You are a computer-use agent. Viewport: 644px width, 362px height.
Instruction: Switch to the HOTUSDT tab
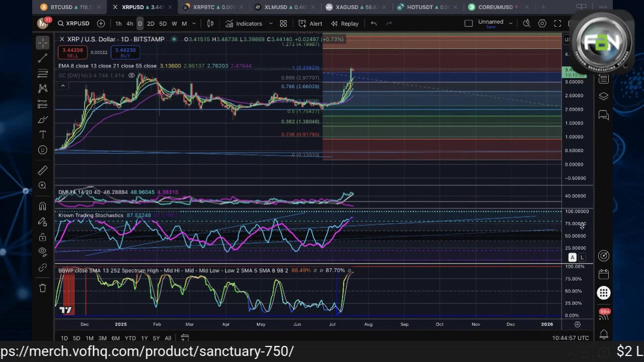pos(428,7)
